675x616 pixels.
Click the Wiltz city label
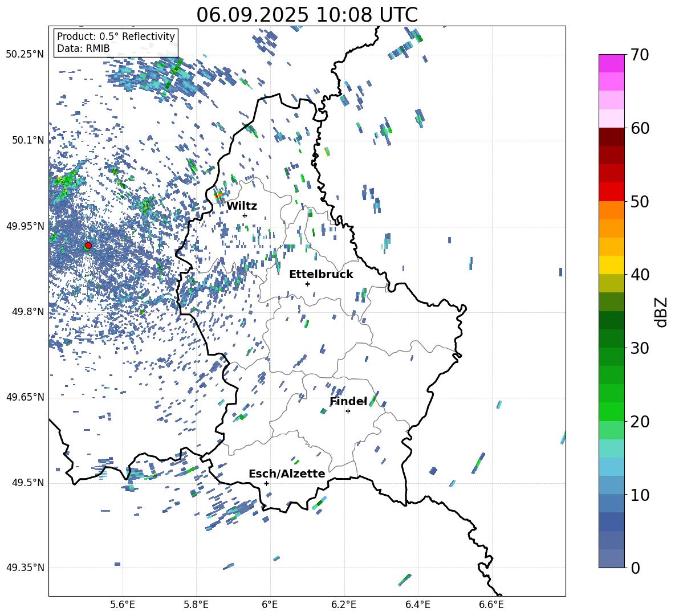[x=242, y=206]
